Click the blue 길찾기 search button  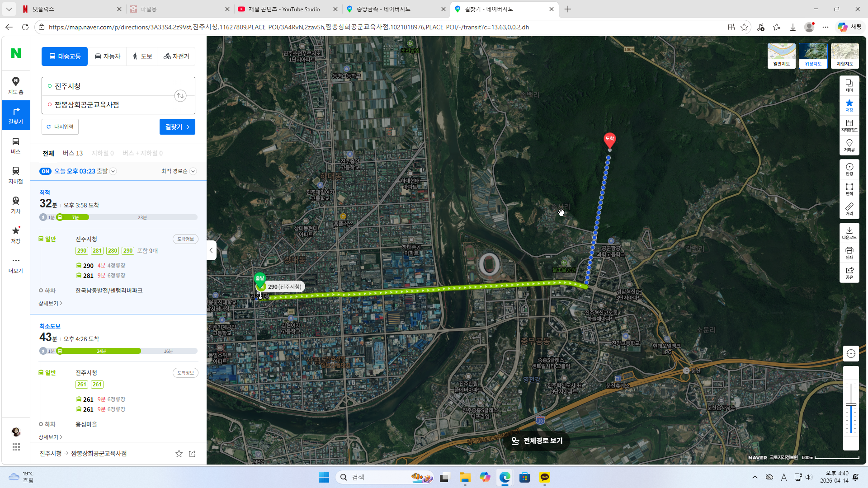tap(177, 127)
